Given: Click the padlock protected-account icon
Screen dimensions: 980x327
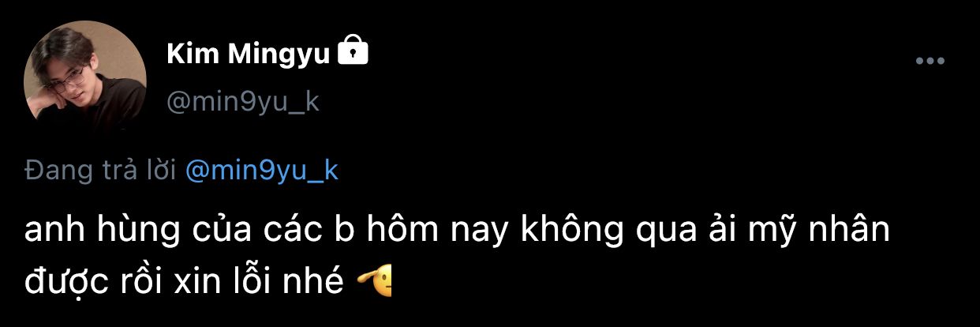Looking at the screenshot, I should [353, 52].
